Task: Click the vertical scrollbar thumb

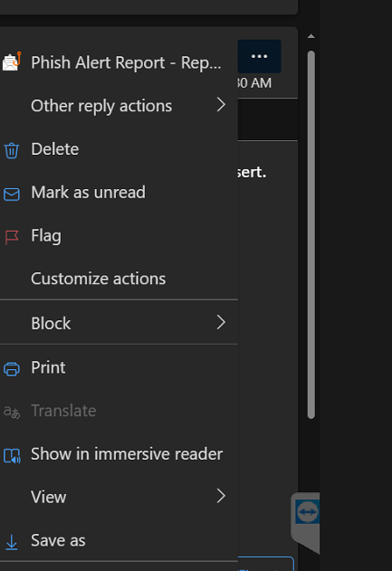Action: tap(311, 235)
